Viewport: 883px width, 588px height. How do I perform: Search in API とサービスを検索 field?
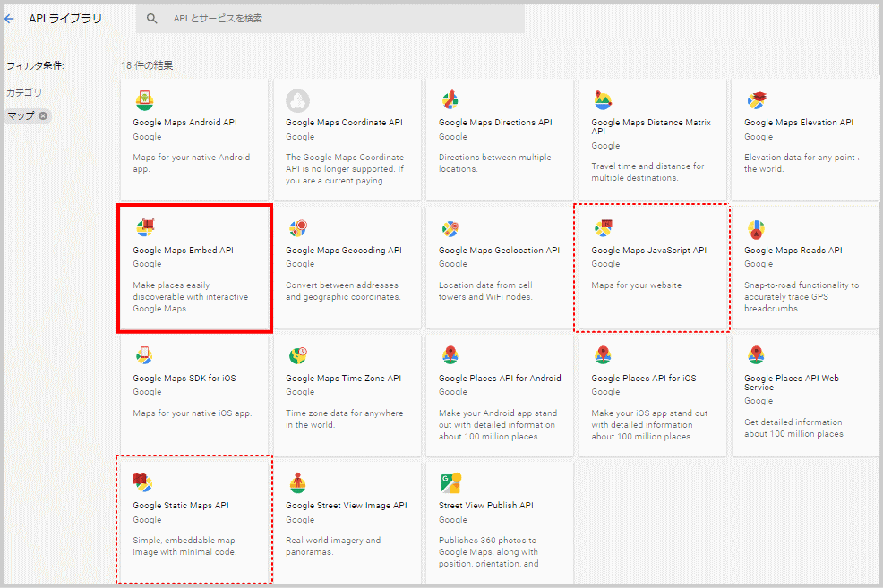[330, 19]
